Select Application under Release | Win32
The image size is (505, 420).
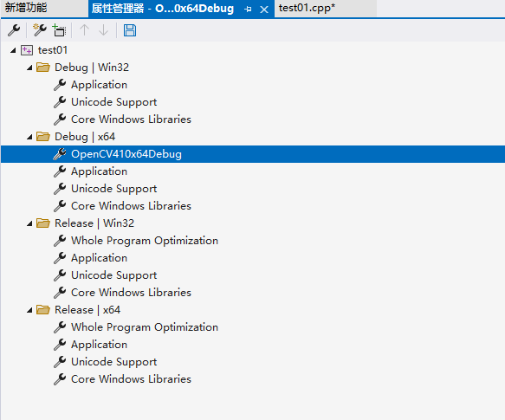[99, 258]
